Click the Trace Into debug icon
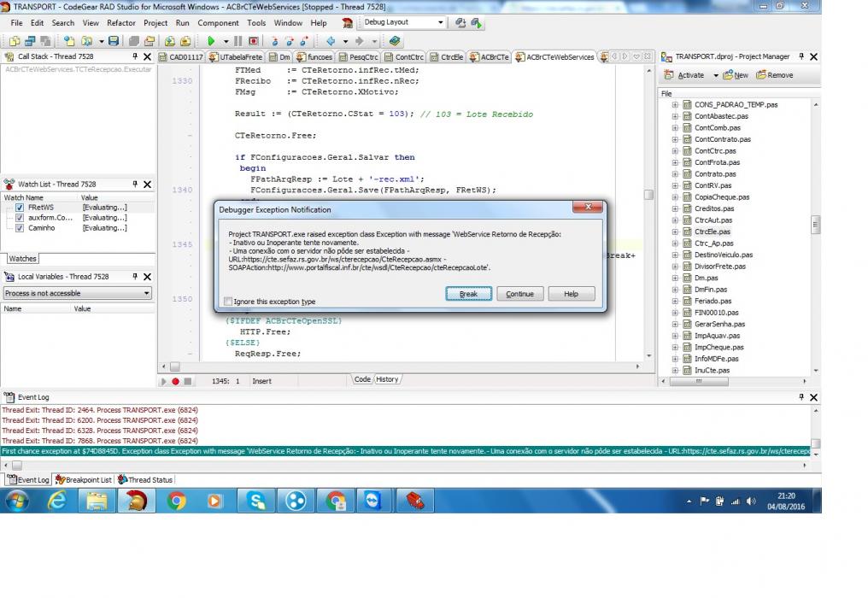The width and height of the screenshot is (868, 598). [274, 41]
